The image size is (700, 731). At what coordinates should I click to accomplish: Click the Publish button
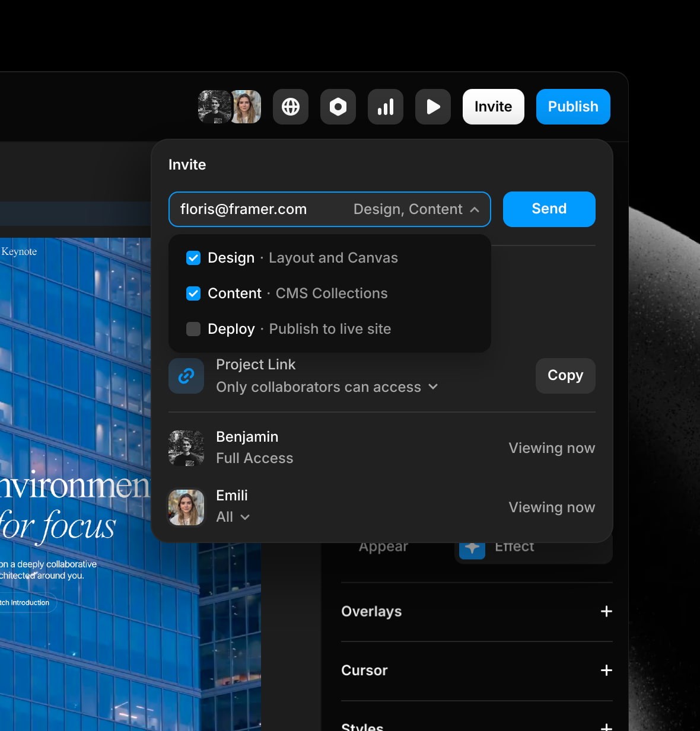click(x=572, y=107)
